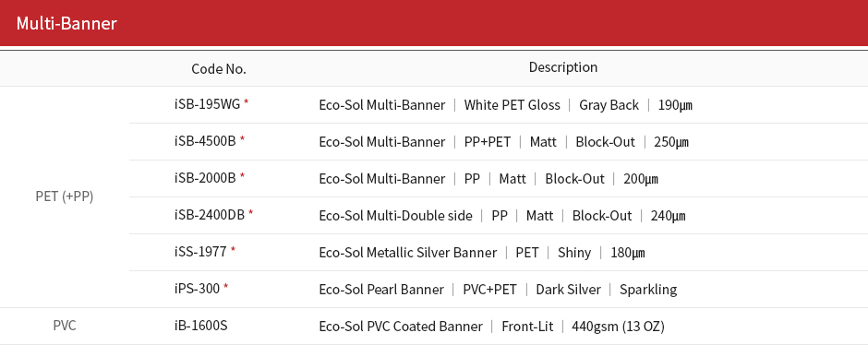
Task: Click the Description column header
Action: pos(563,67)
